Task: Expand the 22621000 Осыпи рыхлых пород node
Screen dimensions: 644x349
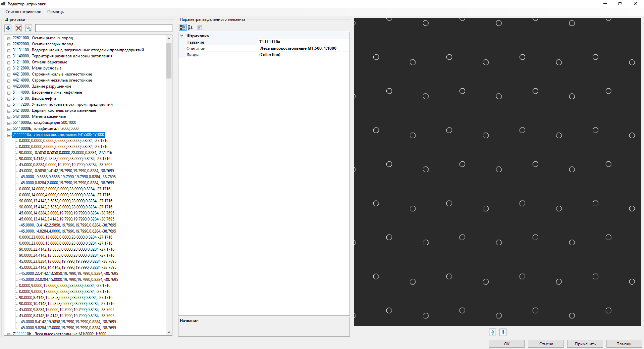Action: pyautogui.click(x=9, y=38)
